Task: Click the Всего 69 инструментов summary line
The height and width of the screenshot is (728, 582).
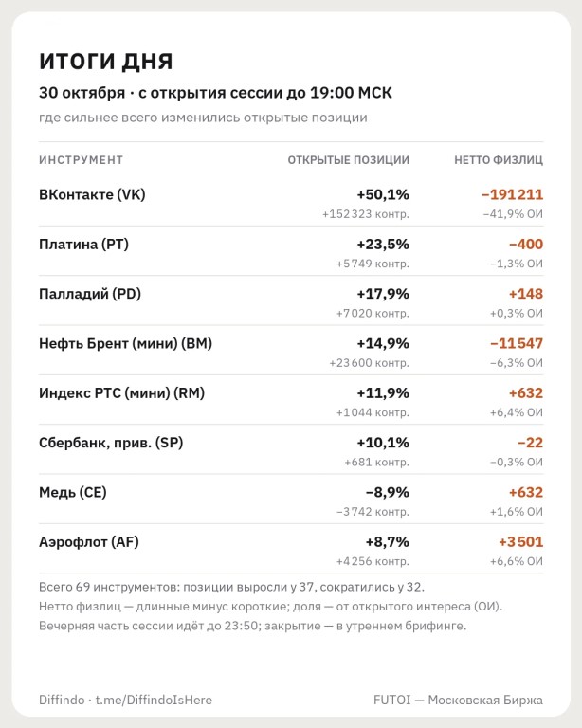Action: coord(231,587)
